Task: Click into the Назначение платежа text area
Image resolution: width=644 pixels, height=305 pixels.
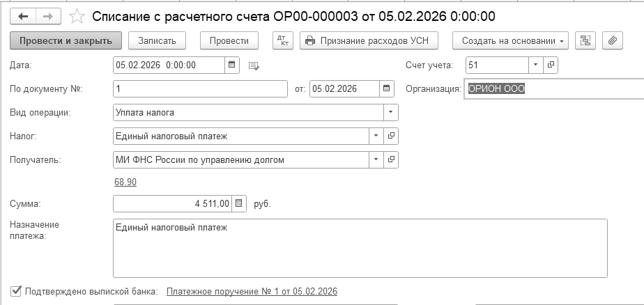Action: tap(360, 249)
